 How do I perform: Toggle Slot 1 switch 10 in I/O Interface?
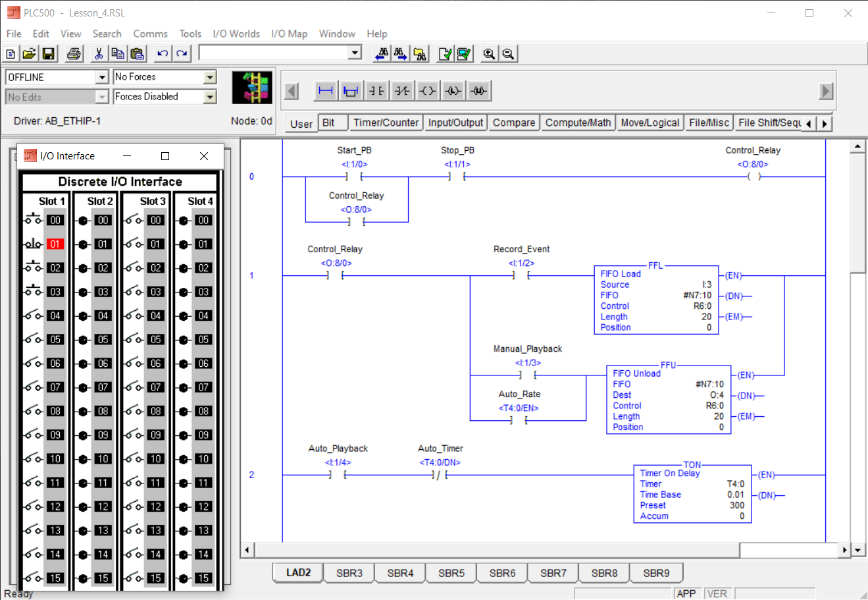click(x=34, y=458)
